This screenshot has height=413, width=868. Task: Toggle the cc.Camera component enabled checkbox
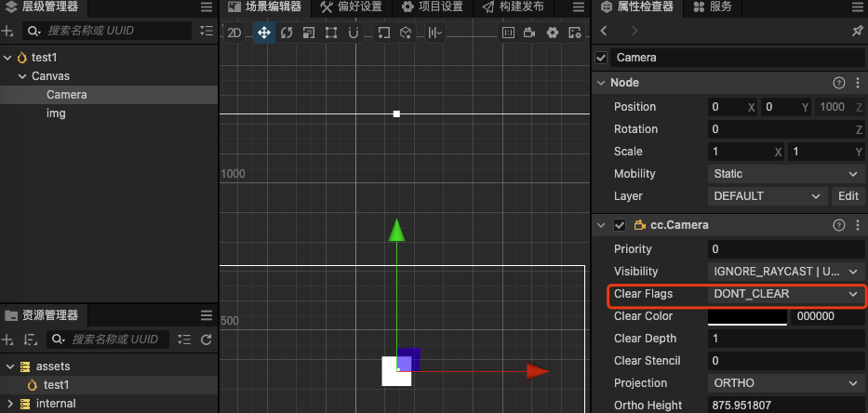click(620, 225)
